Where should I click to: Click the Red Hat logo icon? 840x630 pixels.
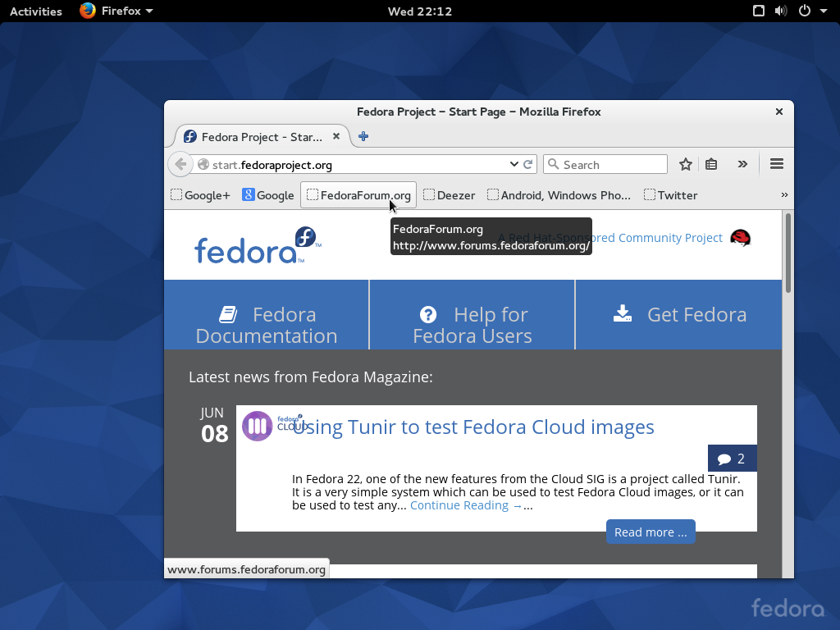[741, 238]
